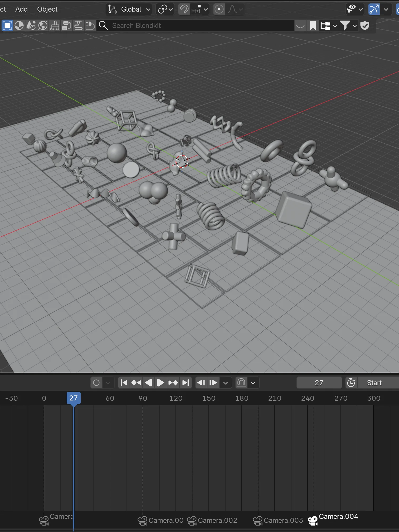Jump to timeline start frame
Viewport: 399px width, 532px height.
click(124, 383)
